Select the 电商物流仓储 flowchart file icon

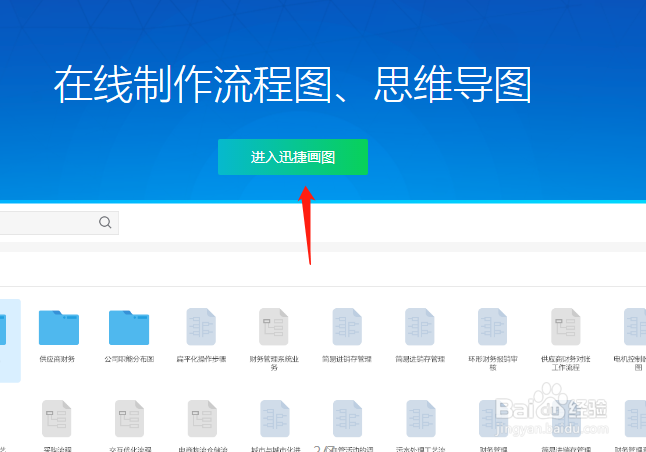click(202, 419)
